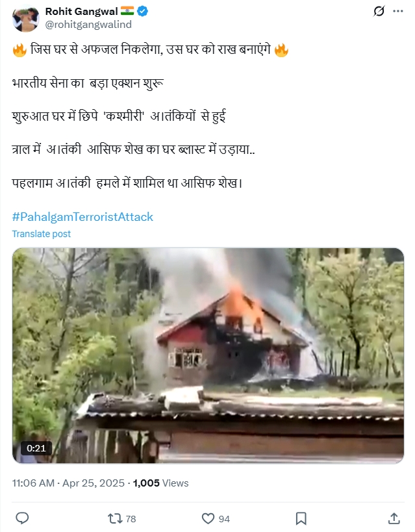View the 1,005 Views analytics
Image resolution: width=415 pixels, height=532 pixels.
160,483
